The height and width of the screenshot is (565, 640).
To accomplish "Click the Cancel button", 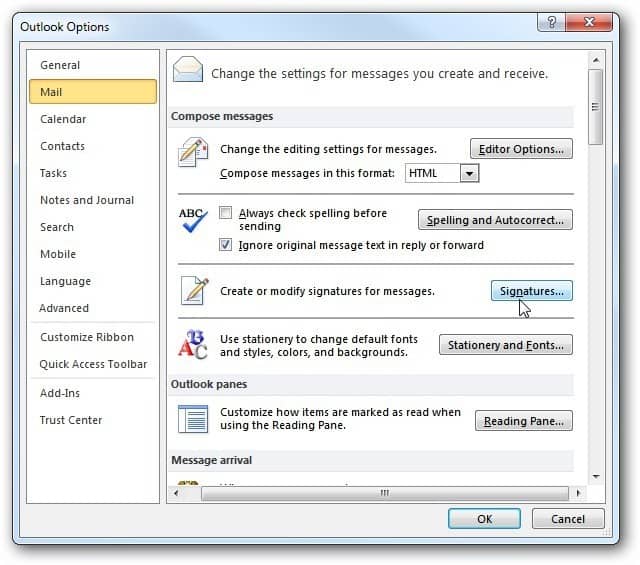I will [x=568, y=519].
